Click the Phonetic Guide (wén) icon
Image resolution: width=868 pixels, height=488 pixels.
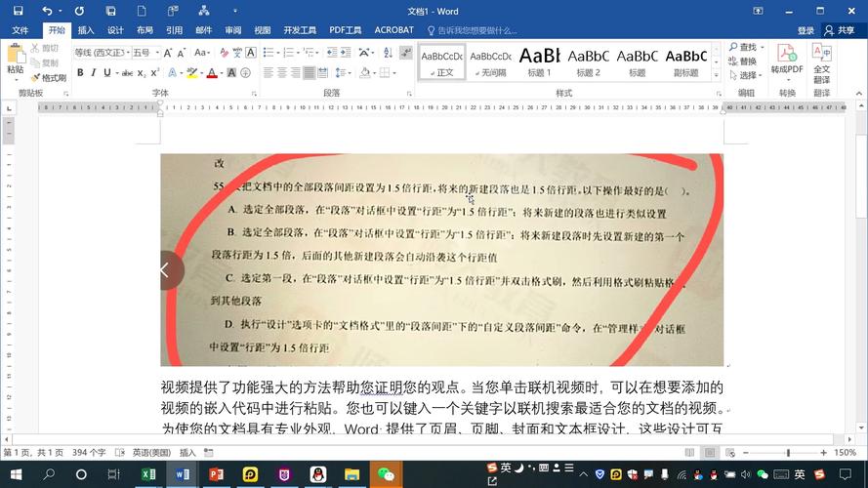[x=237, y=53]
